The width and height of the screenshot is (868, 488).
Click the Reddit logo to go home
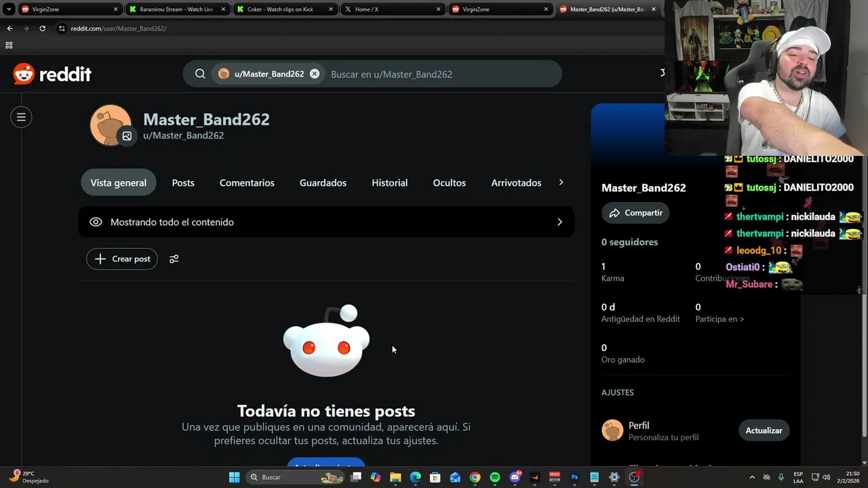[52, 74]
